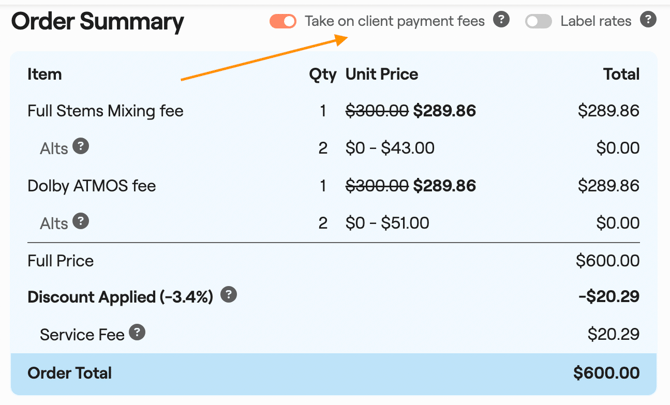The image size is (670, 405).
Task: Open help icon beside client payment fees
Action: [x=502, y=20]
